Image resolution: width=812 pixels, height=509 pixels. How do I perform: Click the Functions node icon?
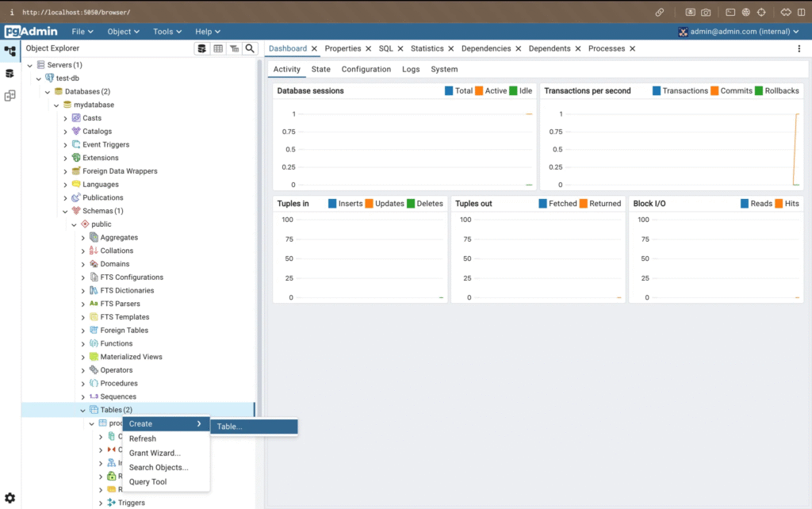[94, 343]
